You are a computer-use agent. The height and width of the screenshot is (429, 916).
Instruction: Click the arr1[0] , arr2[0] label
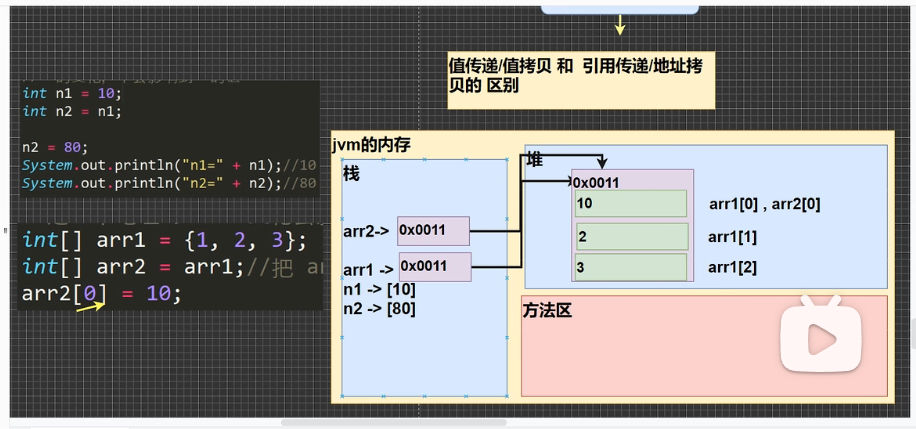pyautogui.click(x=764, y=204)
